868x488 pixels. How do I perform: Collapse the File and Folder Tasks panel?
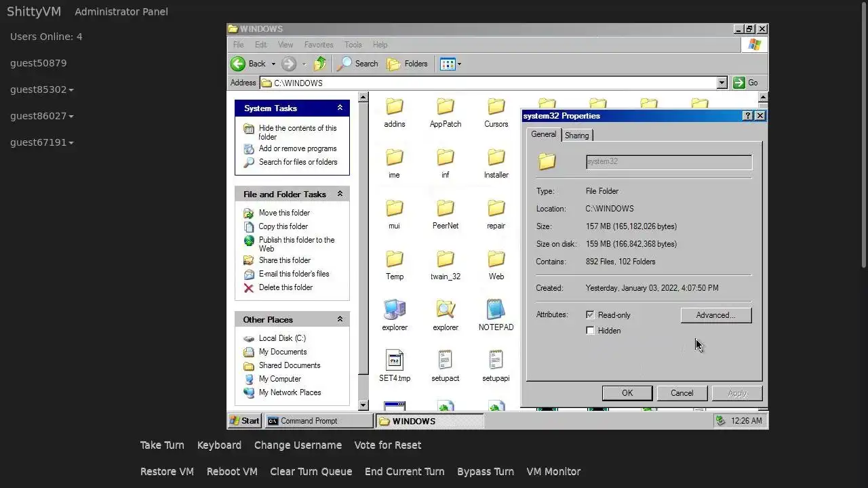pos(340,194)
